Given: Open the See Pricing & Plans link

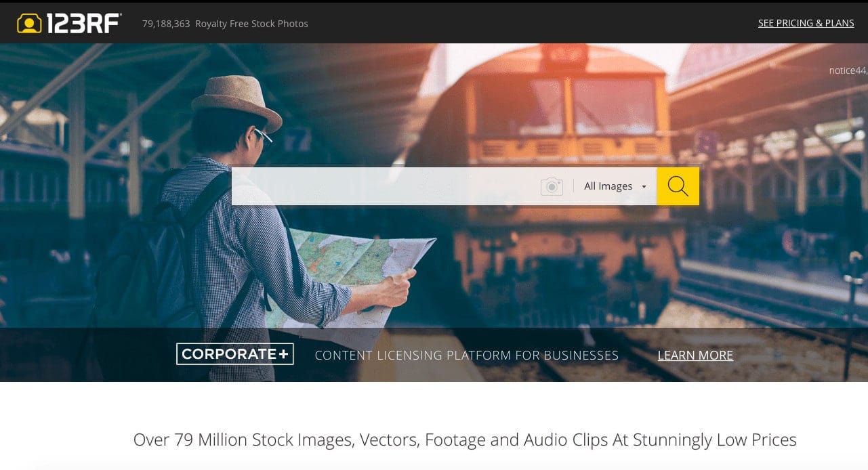Looking at the screenshot, I should pos(806,23).
